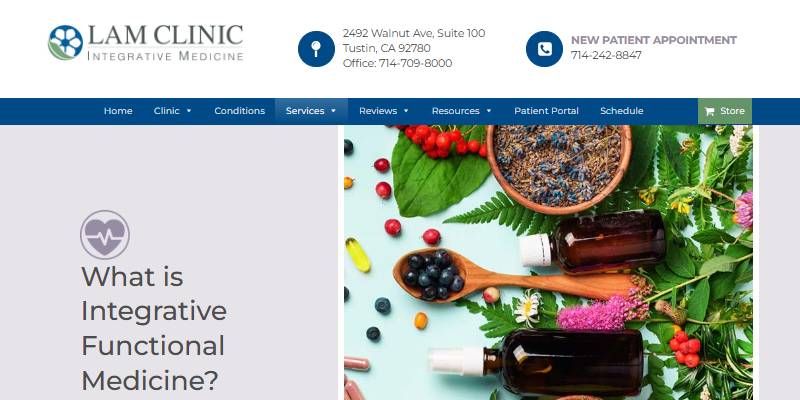Expand the Clinic dropdown arrow
Screen dimensions: 800x400
pyautogui.click(x=189, y=111)
